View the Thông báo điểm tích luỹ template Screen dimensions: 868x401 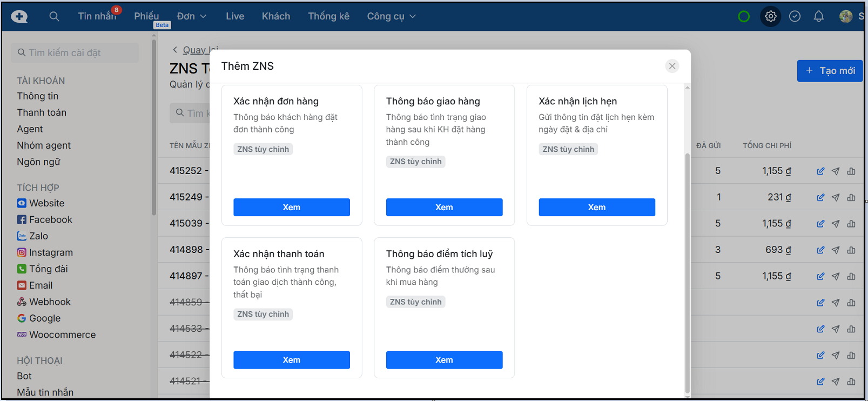pyautogui.click(x=444, y=360)
